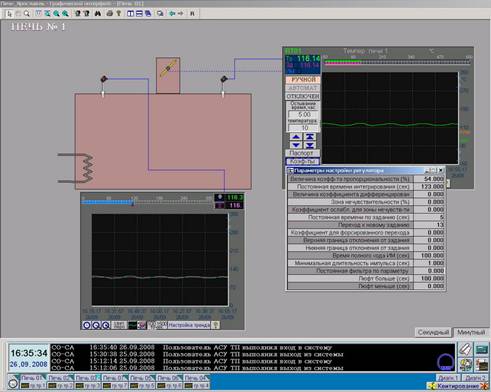
Task: Open the Печь 02 tab at the bottom
Action: 59,378
